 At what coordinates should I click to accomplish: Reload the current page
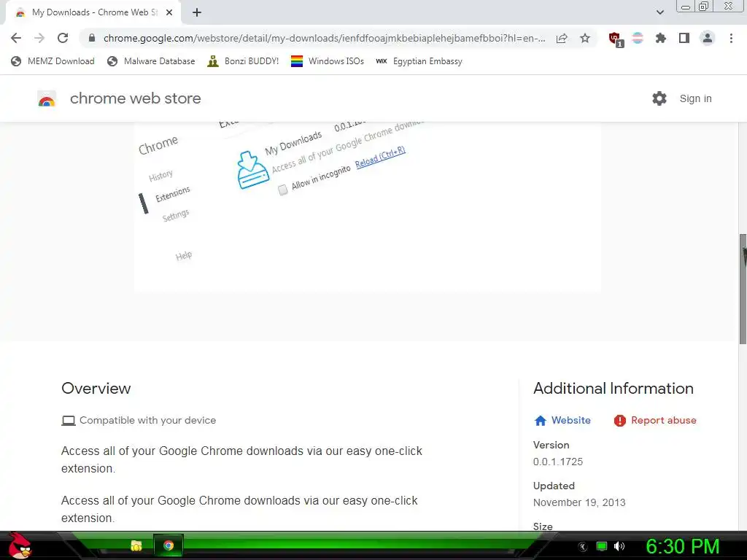pyautogui.click(x=63, y=38)
